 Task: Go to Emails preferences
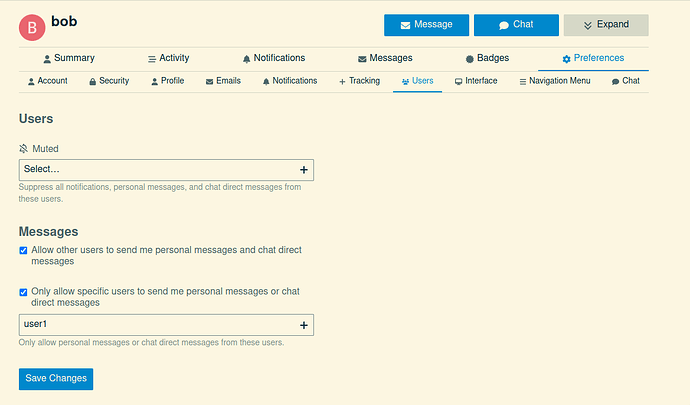coord(224,81)
